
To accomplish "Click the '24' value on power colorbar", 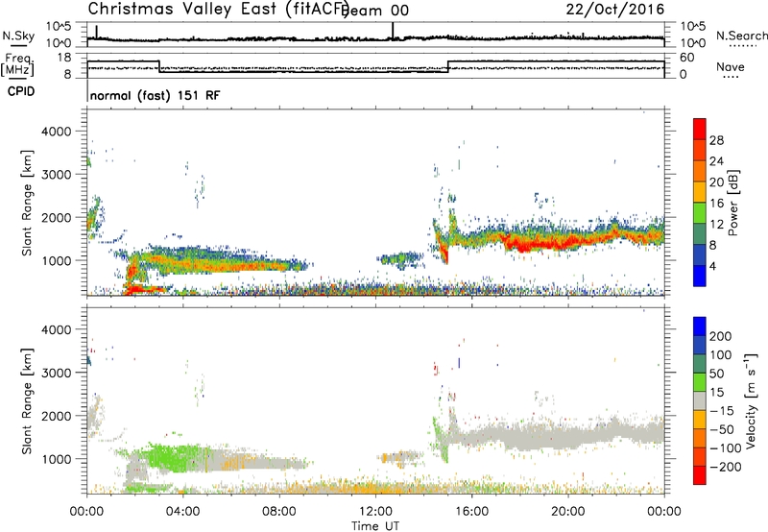I will (716, 161).
